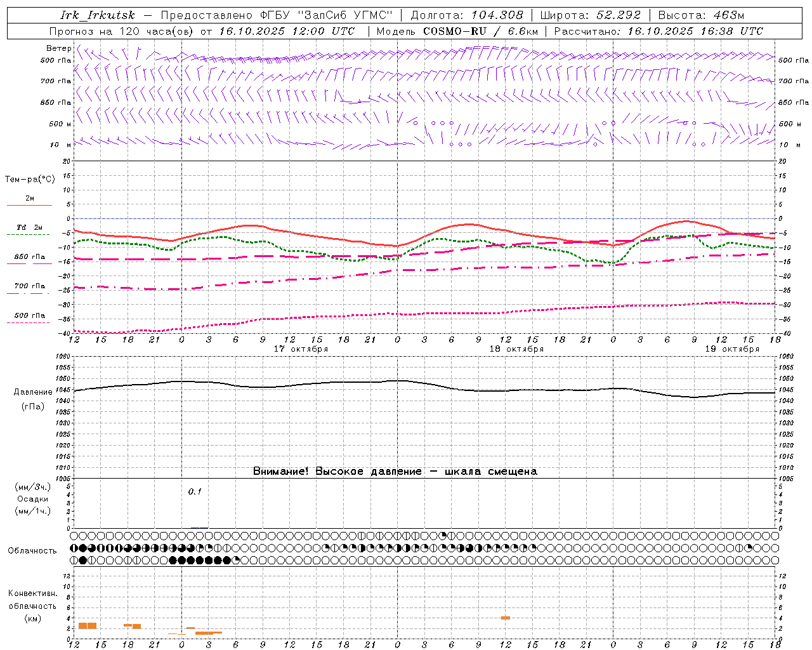The width and height of the screenshot is (812, 650).
Task: Click the 'Конвективн.' convective cloud label
Action: (32, 594)
